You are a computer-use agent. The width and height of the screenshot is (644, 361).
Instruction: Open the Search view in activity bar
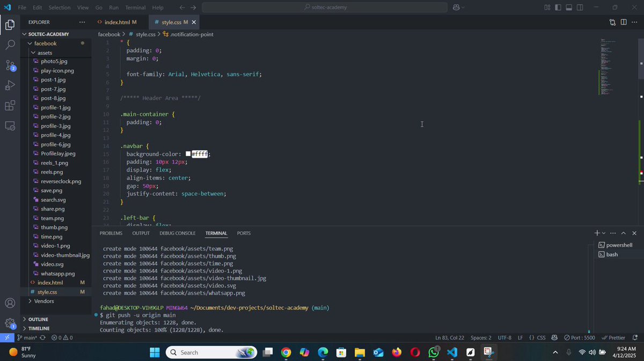(x=10, y=45)
